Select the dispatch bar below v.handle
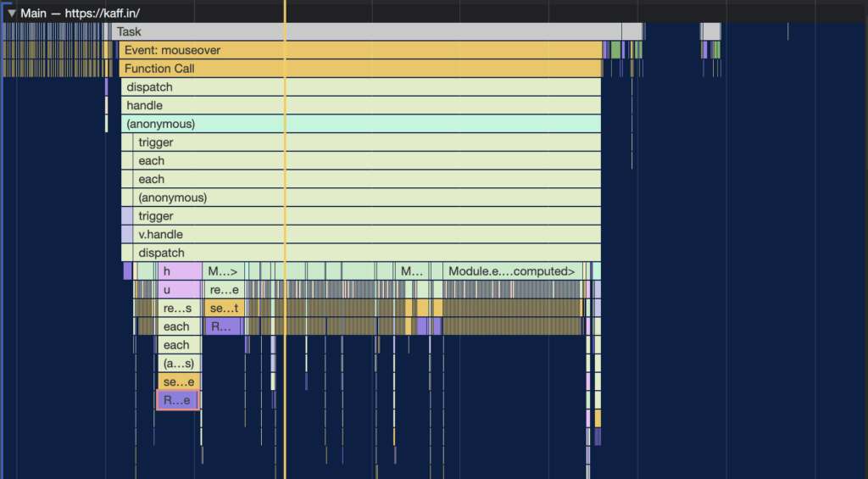The image size is (868, 479). (x=366, y=253)
